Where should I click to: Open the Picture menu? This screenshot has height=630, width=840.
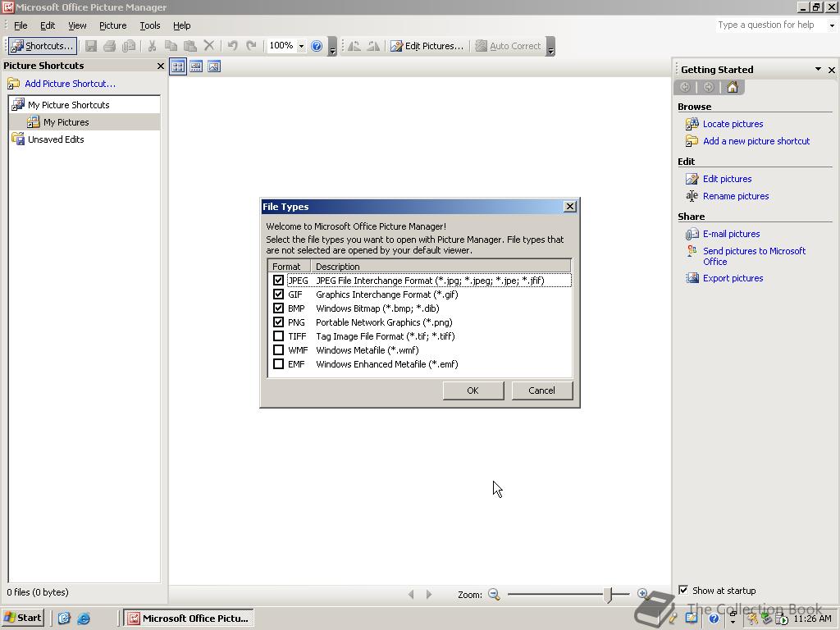coord(113,25)
